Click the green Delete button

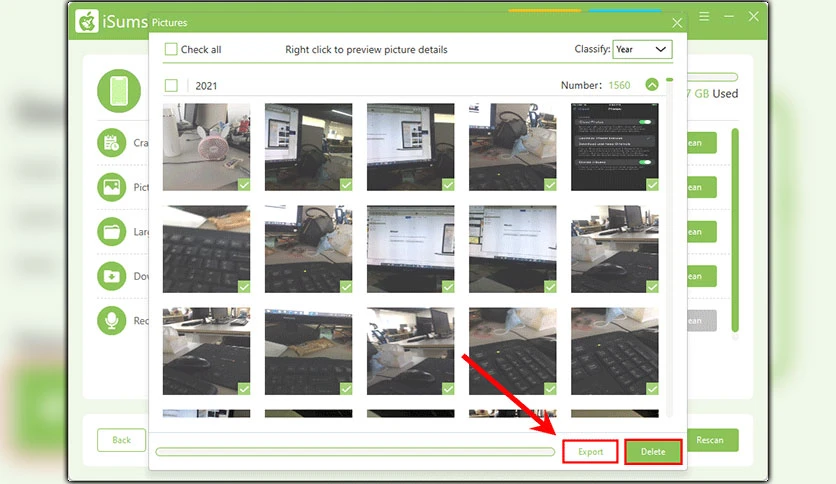653,451
